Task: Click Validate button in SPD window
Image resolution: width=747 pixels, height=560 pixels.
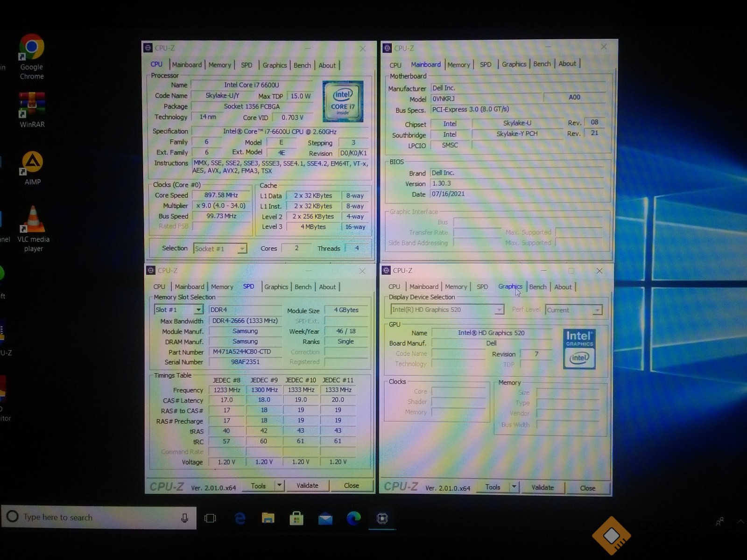Action: (307, 485)
